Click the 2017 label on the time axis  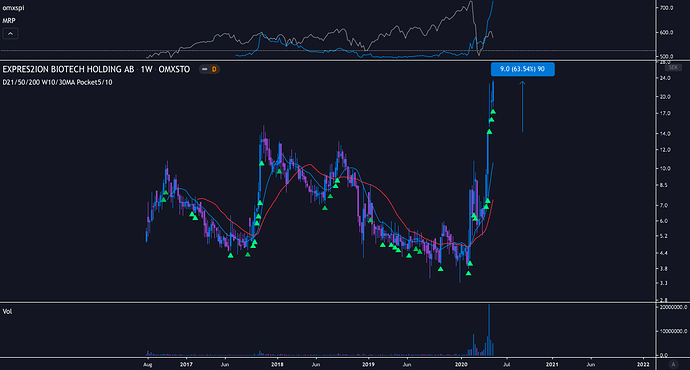pyautogui.click(x=186, y=364)
